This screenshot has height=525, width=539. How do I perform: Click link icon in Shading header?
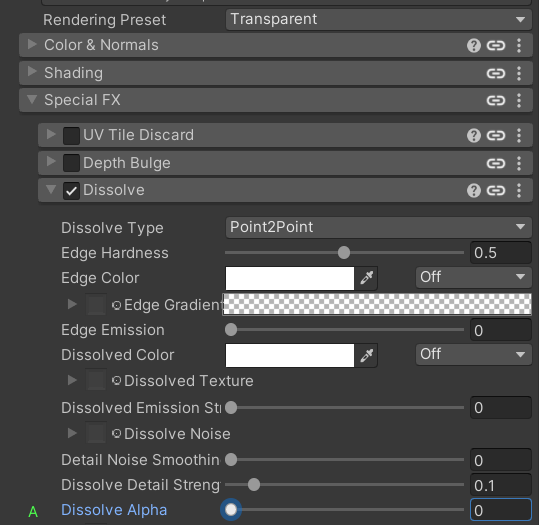pos(496,73)
